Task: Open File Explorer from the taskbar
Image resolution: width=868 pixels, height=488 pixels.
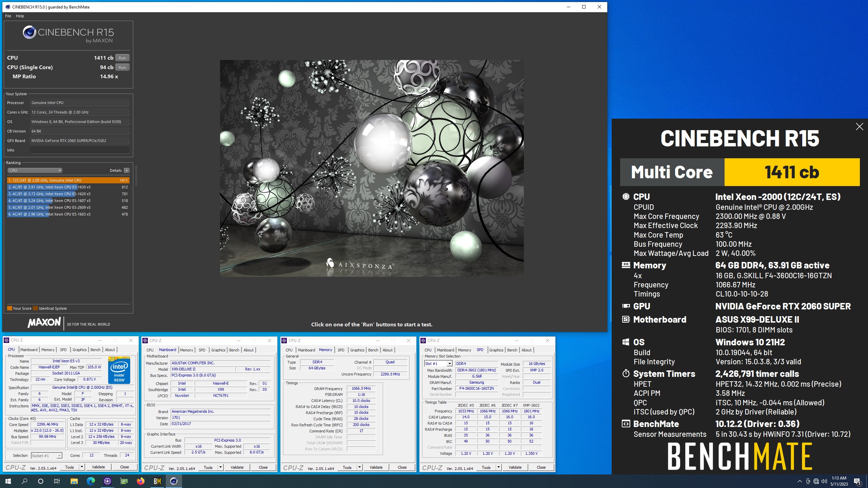Action: pos(74,481)
